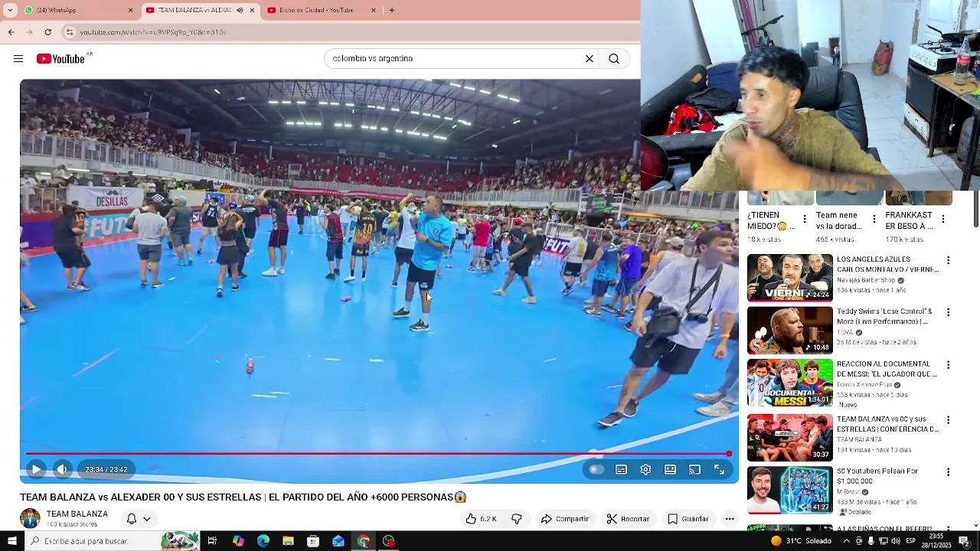This screenshot has width=980, height=551.
Task: Open Microsoft Edge from taskbar
Action: point(263,541)
